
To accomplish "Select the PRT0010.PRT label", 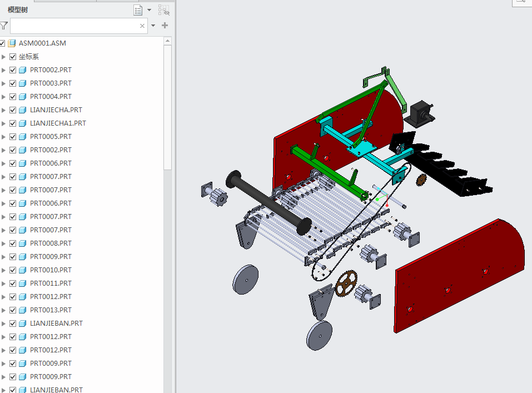I will click(51, 270).
